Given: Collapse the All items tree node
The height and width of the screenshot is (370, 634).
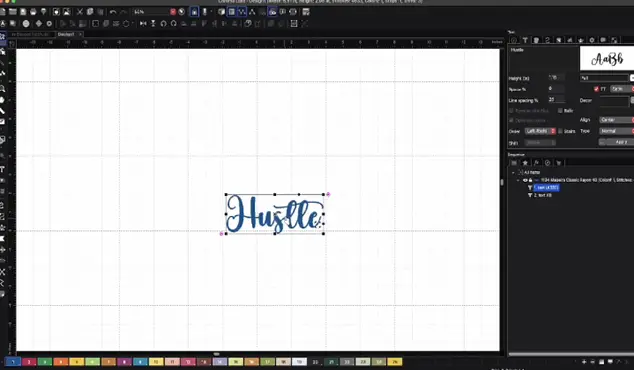Looking at the screenshot, I should pos(513,172).
